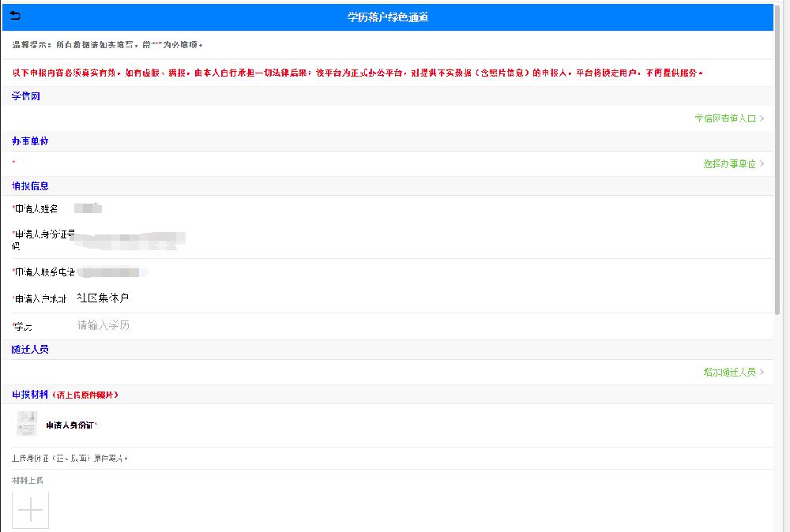Image resolution: width=790 pixels, height=532 pixels.
Task: Select the 社区集体户 address value
Action: (103, 298)
